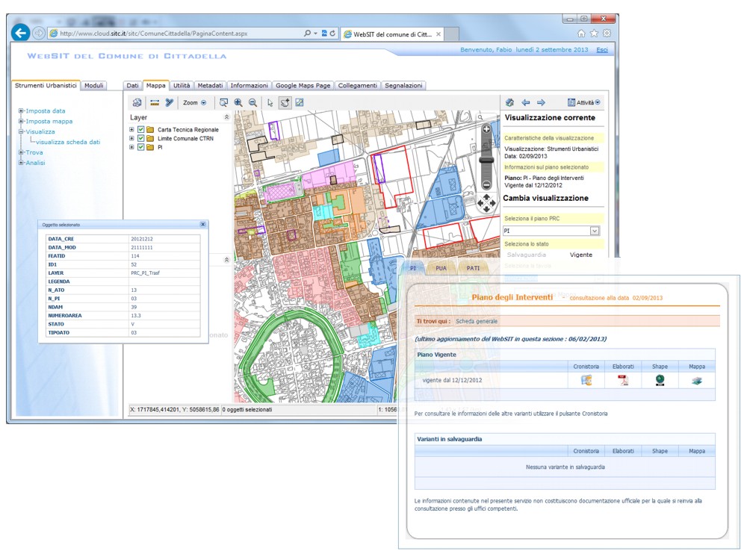Select the zoom-to-rectangle tool
The image size is (747, 560).
223,102
